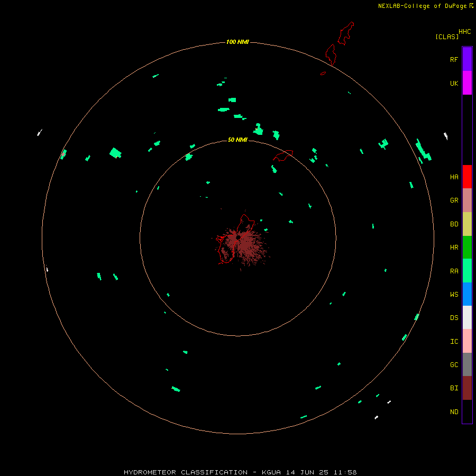
Task: Click the RF purple legend swatch
Action: point(467,59)
